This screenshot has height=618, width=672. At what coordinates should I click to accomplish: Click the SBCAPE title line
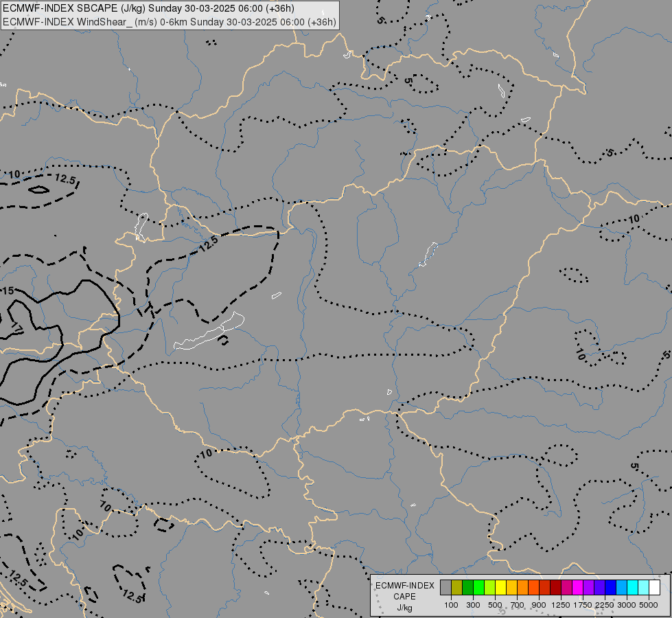pos(149,8)
